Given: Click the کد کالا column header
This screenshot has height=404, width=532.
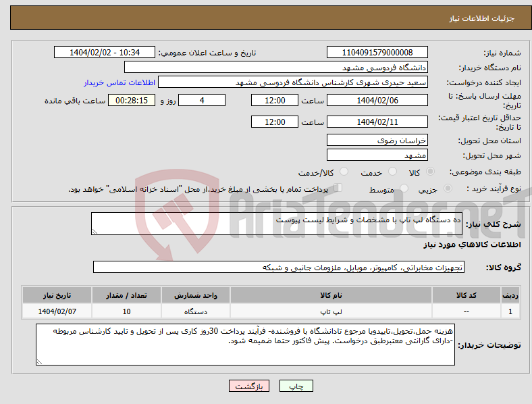Looking at the screenshot, I should (467, 295).
